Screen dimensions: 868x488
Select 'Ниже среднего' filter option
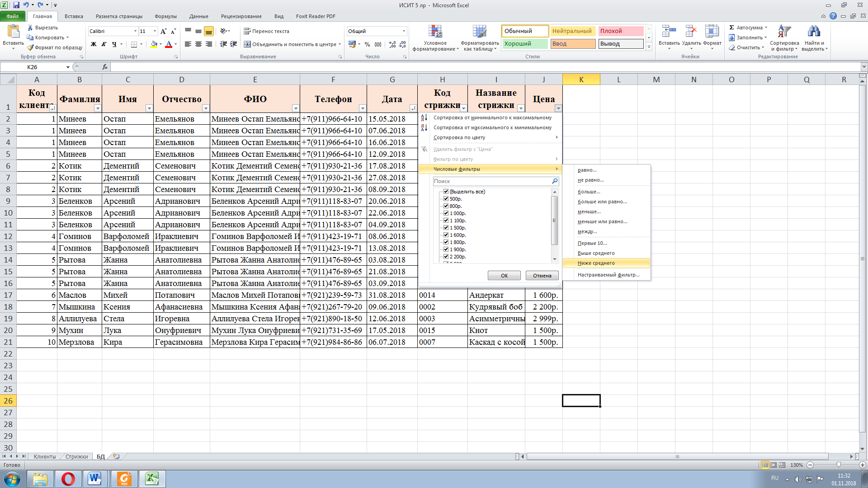click(x=596, y=263)
